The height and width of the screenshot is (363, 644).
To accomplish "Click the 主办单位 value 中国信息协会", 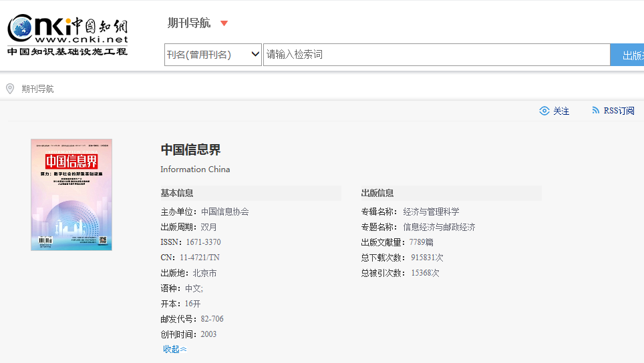I will (x=225, y=212).
